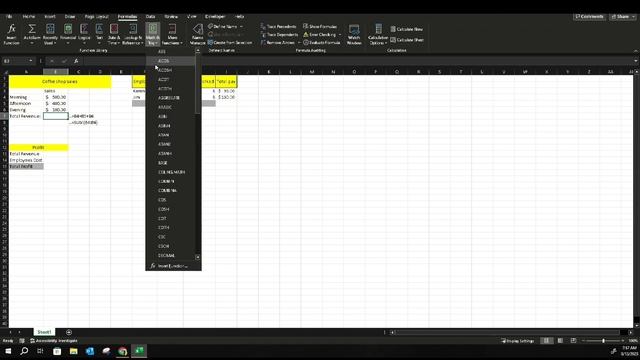Image resolution: width=640 pixels, height=360 pixels.
Task: Click inside the formula bar input
Action: click(x=357, y=61)
